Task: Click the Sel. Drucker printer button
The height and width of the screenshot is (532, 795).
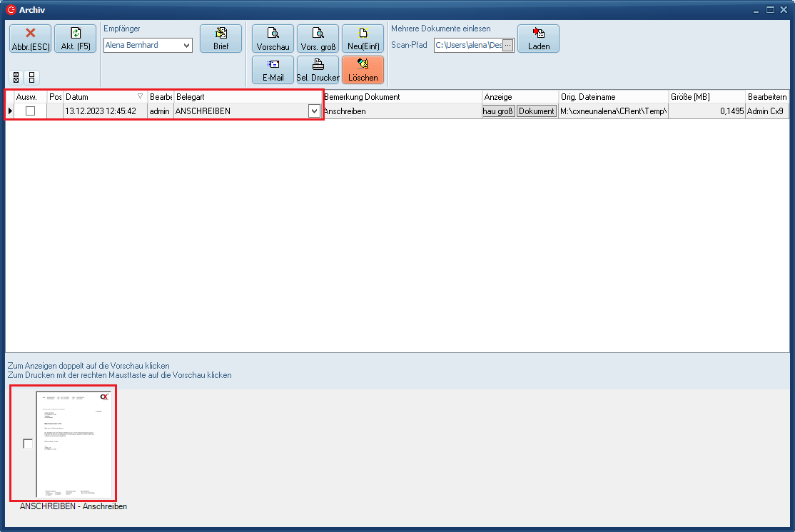Action: pyautogui.click(x=318, y=70)
